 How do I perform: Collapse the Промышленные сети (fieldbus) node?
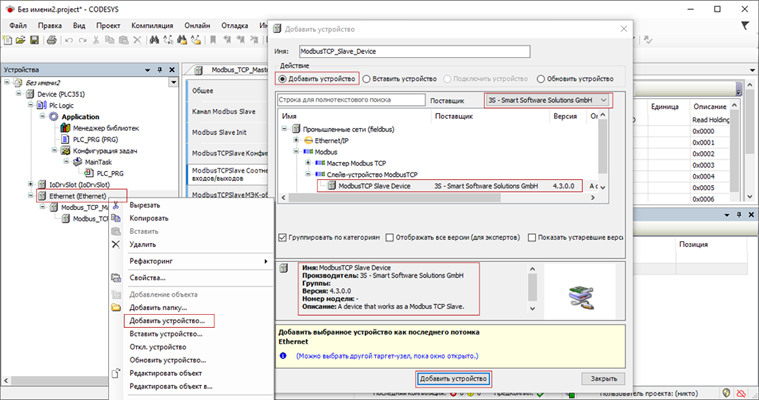point(285,129)
